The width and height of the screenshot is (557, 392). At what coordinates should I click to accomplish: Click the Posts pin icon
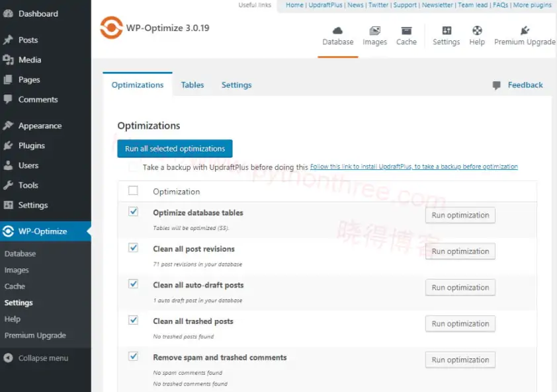click(x=8, y=40)
